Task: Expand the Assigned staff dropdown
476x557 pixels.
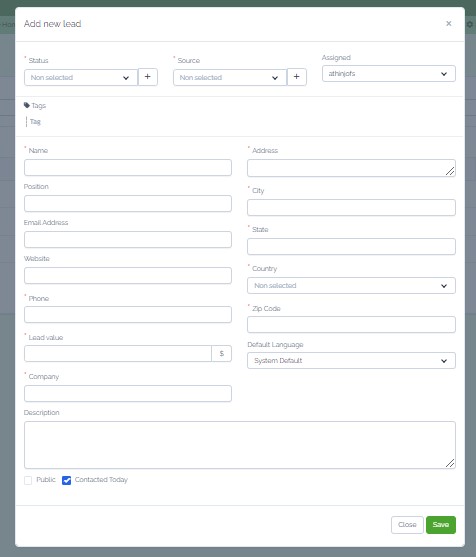Action: coord(389,74)
